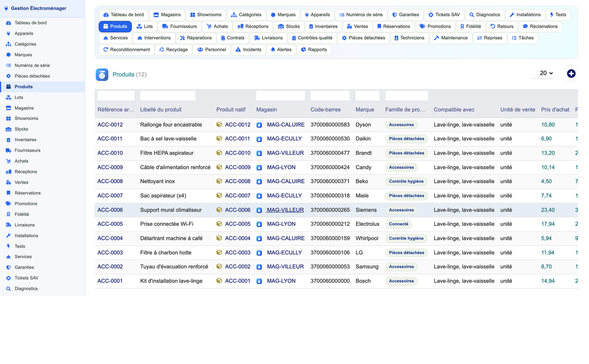The height and width of the screenshot is (364, 589).
Task: Click the Marque filter input field
Action: (367, 96)
